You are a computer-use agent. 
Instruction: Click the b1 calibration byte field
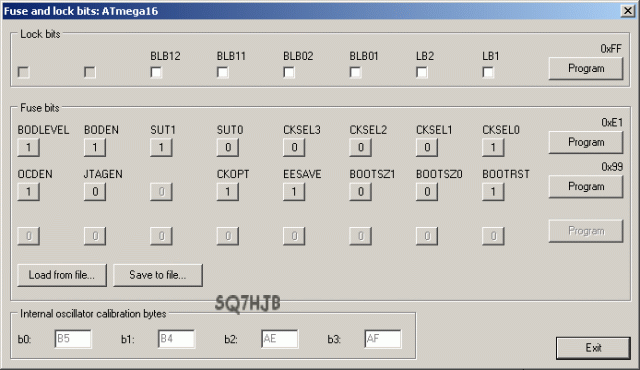pyautogui.click(x=176, y=339)
